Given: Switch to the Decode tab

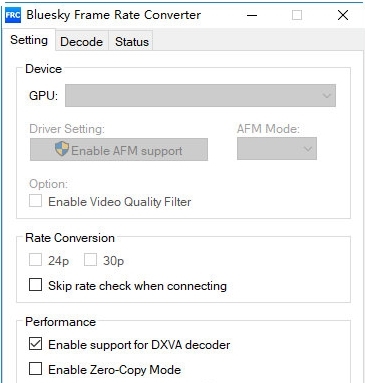Looking at the screenshot, I should tap(82, 42).
